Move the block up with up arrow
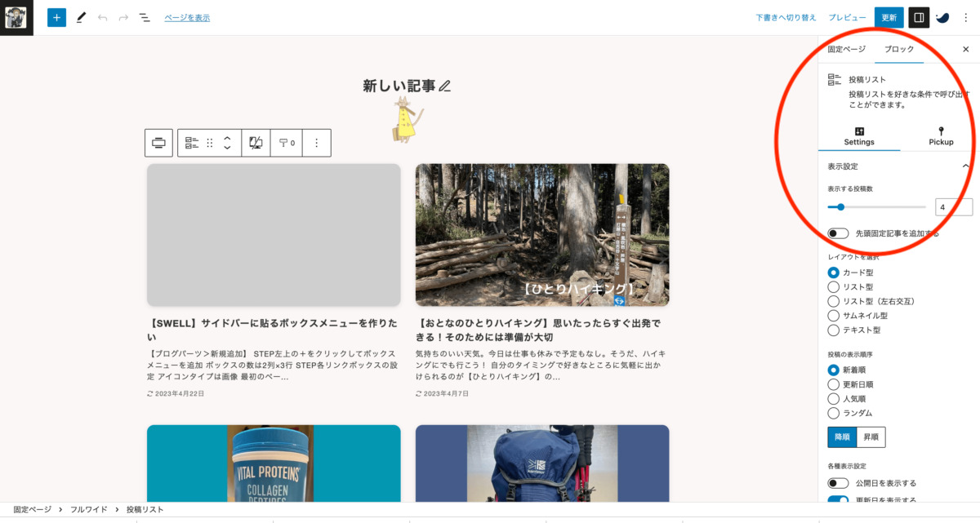 click(227, 137)
